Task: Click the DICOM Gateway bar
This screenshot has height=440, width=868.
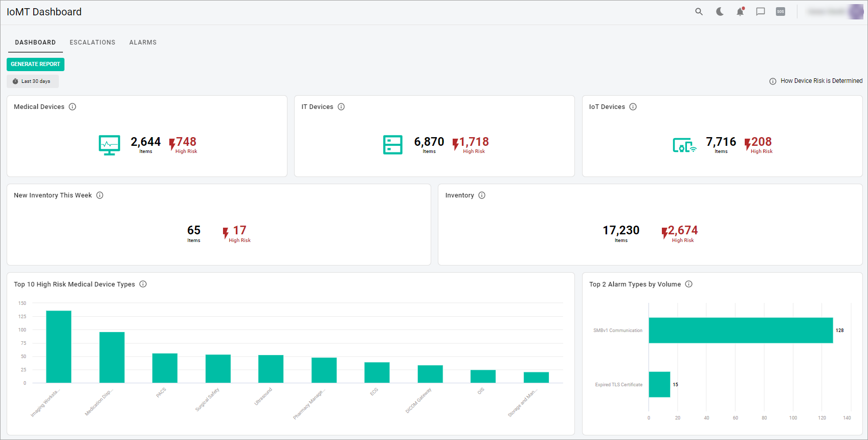Action: 430,374
